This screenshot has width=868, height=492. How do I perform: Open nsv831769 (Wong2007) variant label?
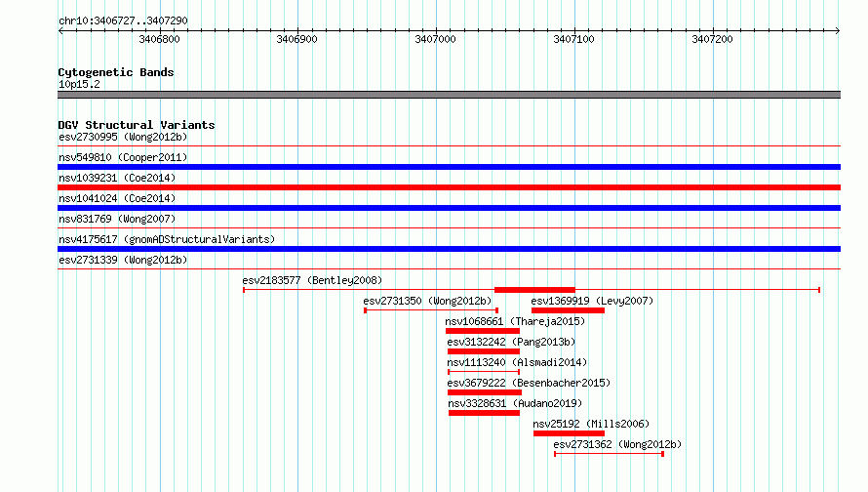pos(117,219)
